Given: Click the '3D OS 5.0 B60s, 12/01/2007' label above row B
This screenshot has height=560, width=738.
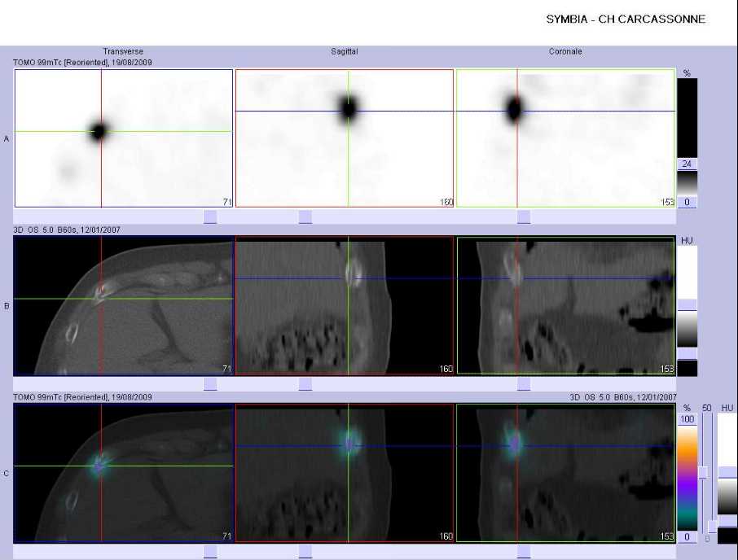Looking at the screenshot, I should pos(66,230).
